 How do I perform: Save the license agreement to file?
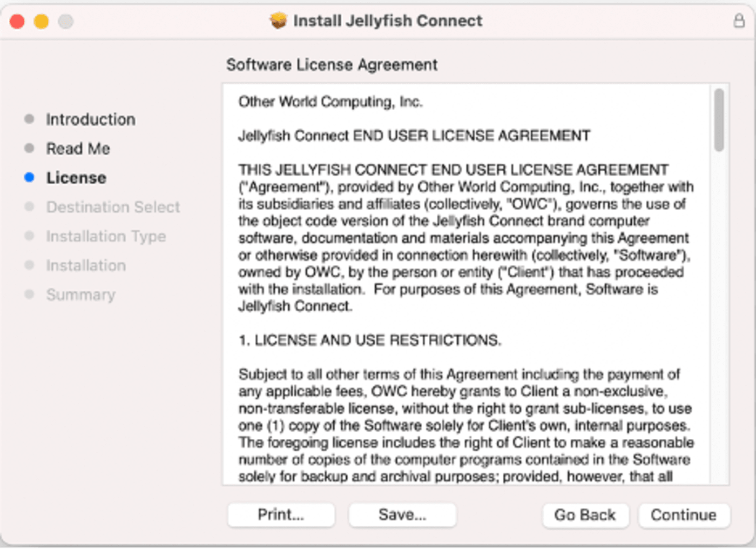(x=402, y=515)
